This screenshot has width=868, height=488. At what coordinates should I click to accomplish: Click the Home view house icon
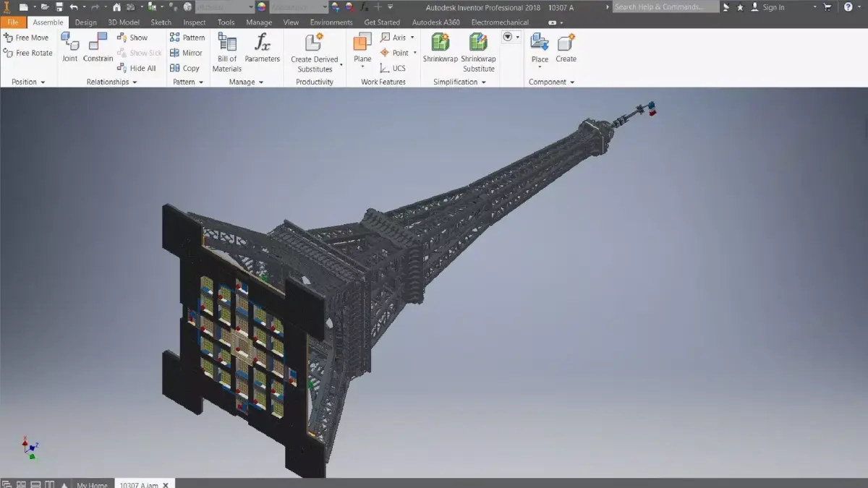click(x=116, y=7)
